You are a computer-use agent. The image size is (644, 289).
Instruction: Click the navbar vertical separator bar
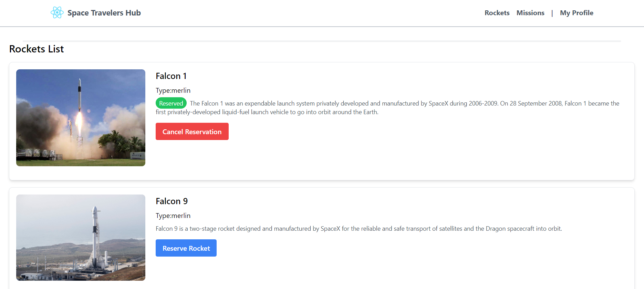pyautogui.click(x=552, y=13)
